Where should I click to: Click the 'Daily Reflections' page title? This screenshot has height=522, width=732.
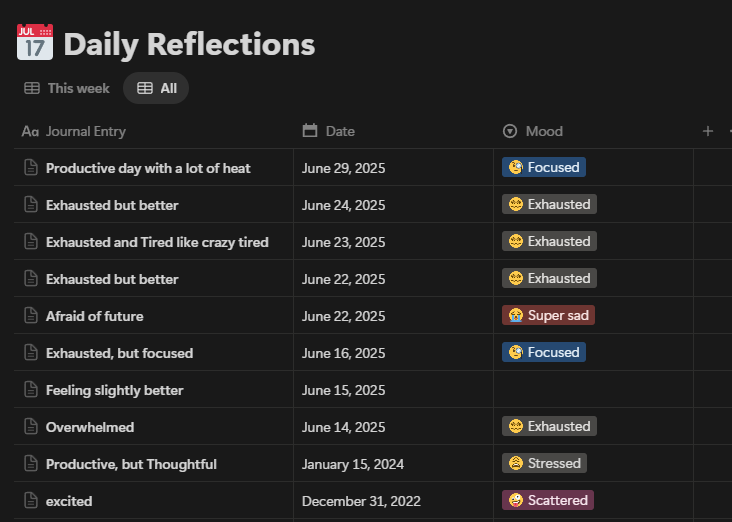(189, 44)
